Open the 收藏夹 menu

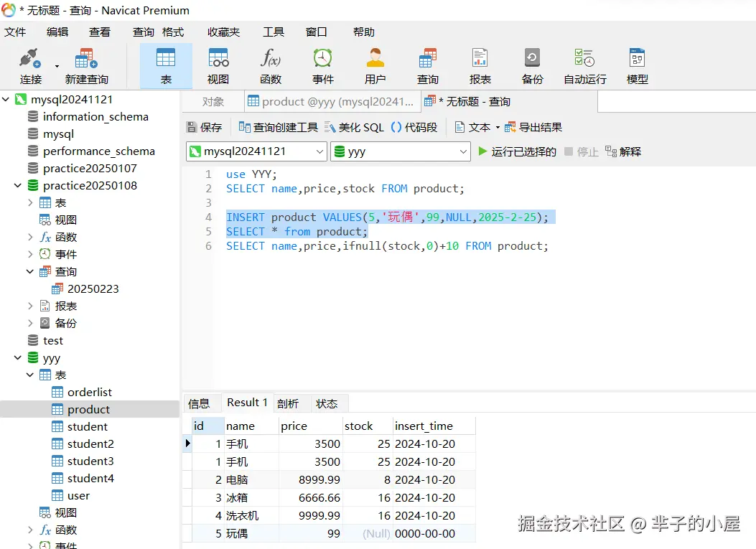224,32
